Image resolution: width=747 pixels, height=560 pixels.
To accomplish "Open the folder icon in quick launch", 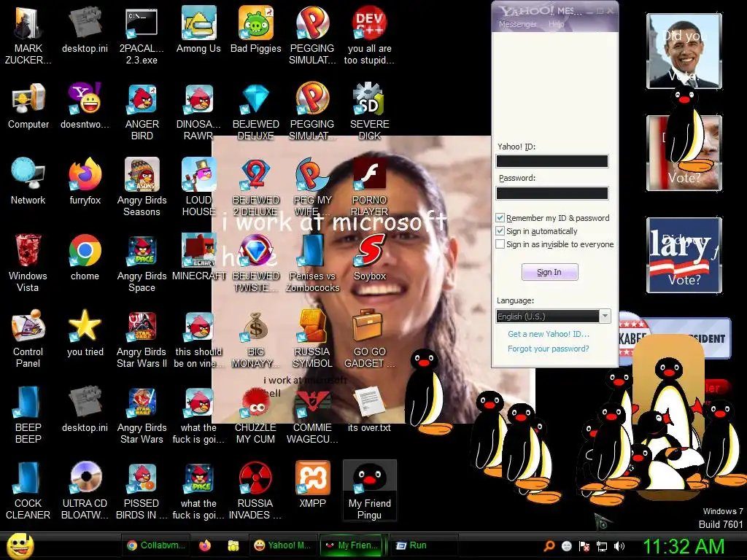I will (x=233, y=545).
